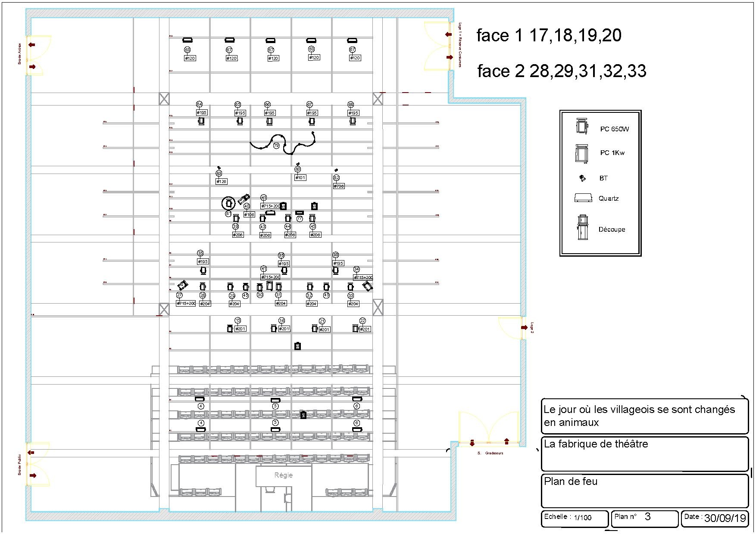This screenshot has width=756, height=534.
Task: Click the 'Echelle : 1/100' field
Action: pos(575,518)
